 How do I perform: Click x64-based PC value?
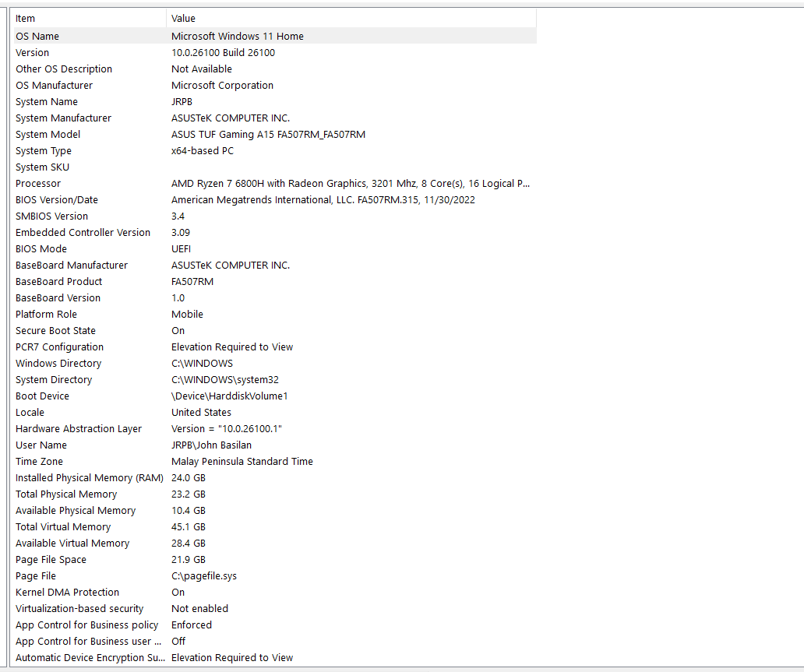pos(202,151)
